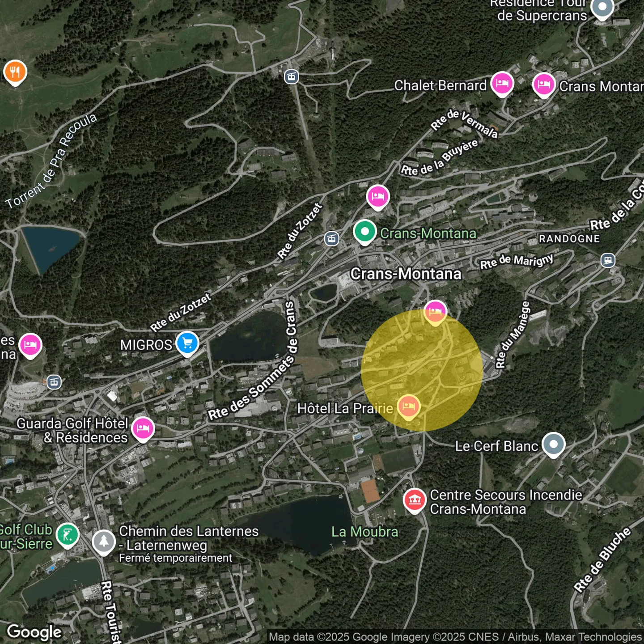Image resolution: width=644 pixels, height=644 pixels.
Task: Select the MIGROS shopping cart pin
Action: [187, 343]
